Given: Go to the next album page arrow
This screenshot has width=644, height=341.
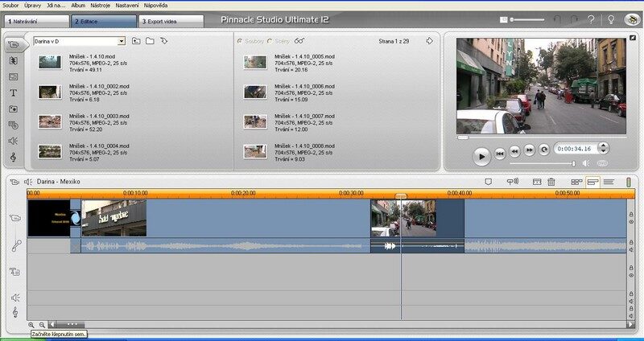Looking at the screenshot, I should click(429, 39).
